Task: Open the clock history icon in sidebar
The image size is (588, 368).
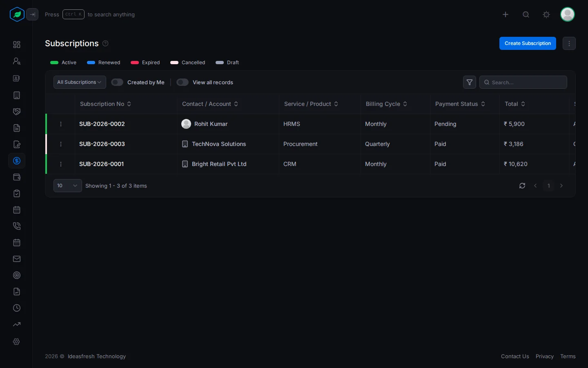Action: pos(17,308)
